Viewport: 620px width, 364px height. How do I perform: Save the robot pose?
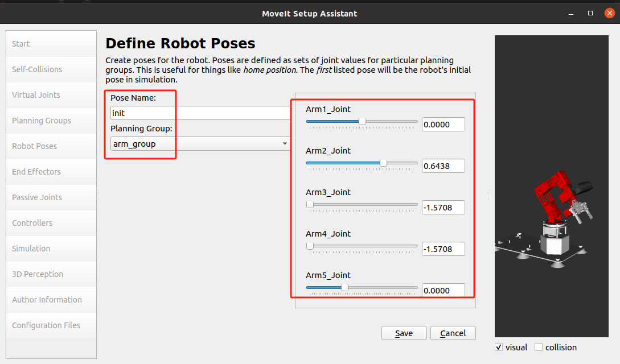(404, 333)
